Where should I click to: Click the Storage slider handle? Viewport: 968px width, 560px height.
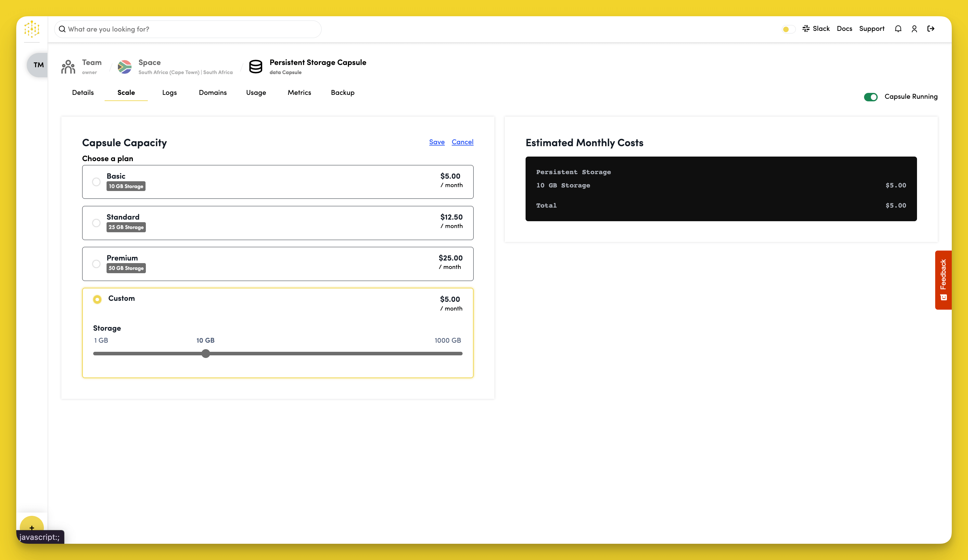pyautogui.click(x=206, y=353)
